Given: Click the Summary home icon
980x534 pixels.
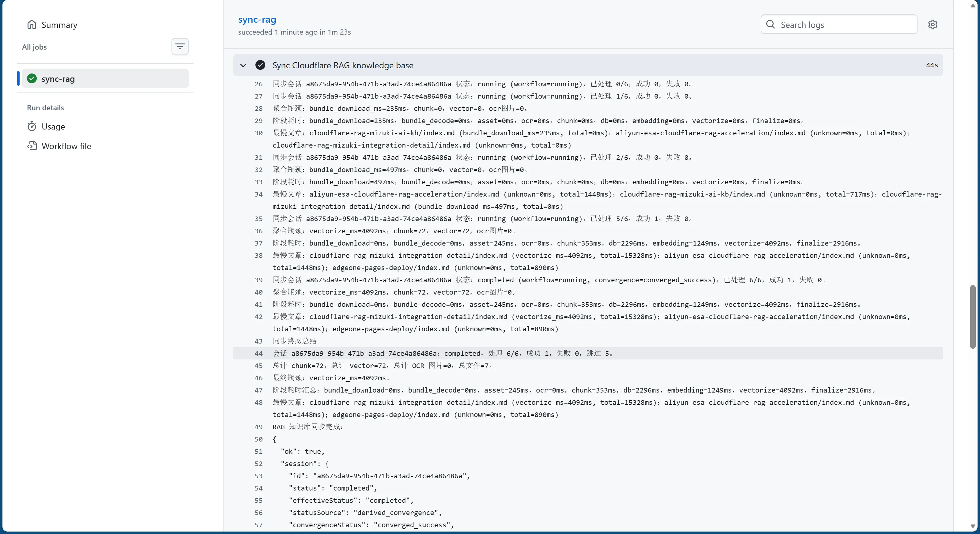Looking at the screenshot, I should (32, 24).
